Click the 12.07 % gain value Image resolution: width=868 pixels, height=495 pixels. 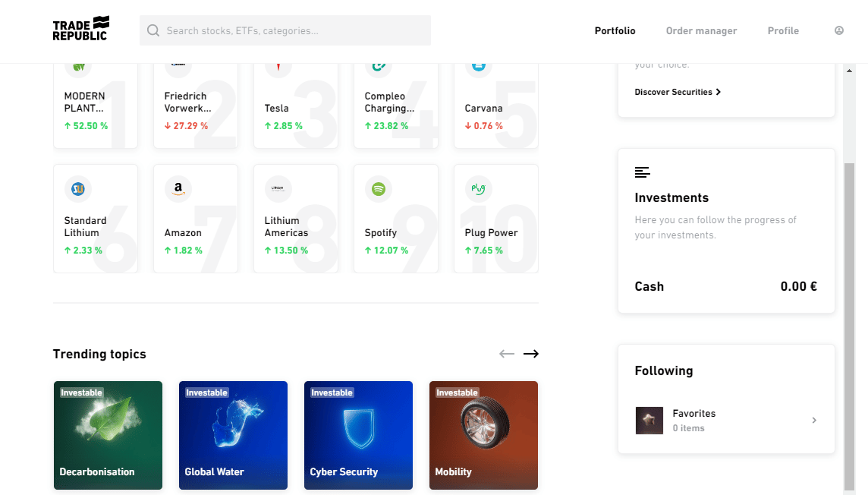(386, 251)
